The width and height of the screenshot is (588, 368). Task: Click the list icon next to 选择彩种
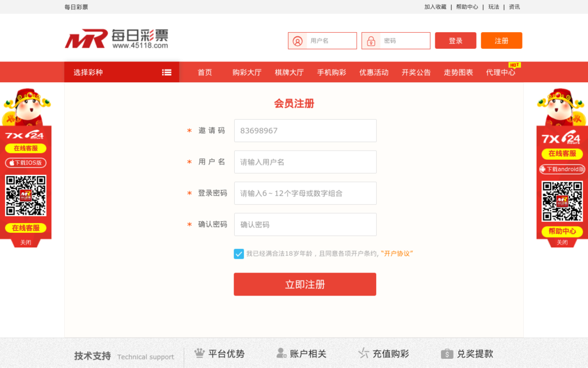click(x=167, y=72)
